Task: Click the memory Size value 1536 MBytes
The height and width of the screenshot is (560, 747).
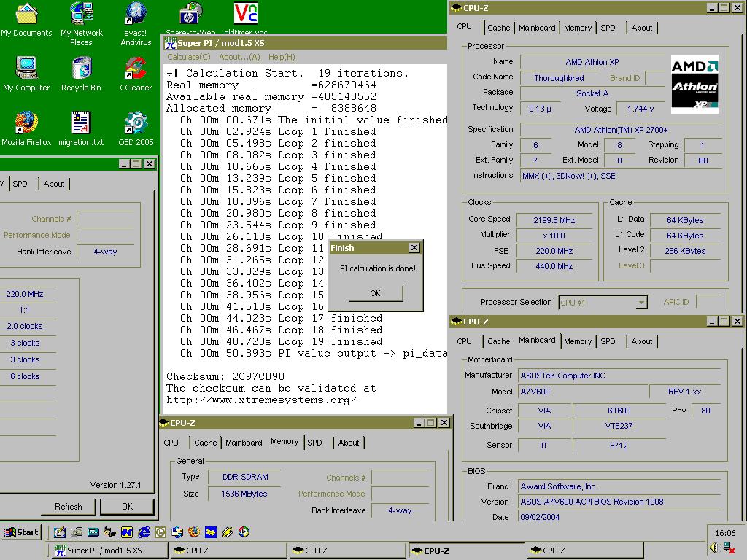Action: (244, 494)
